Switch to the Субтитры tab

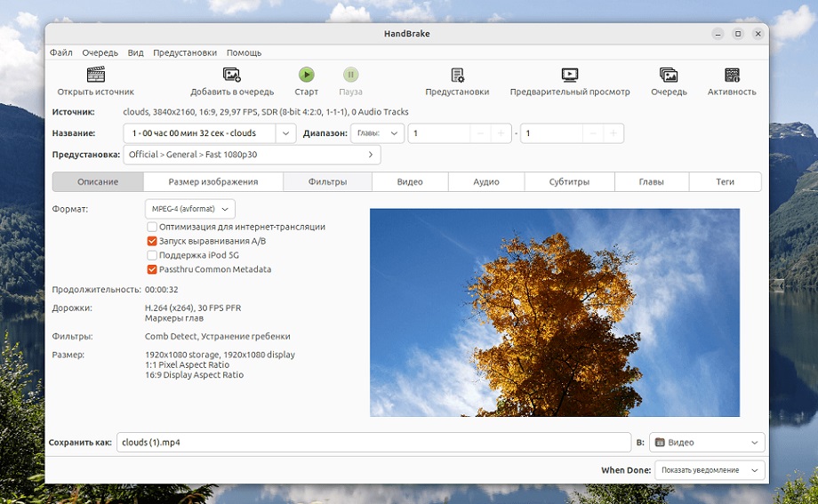pos(569,181)
